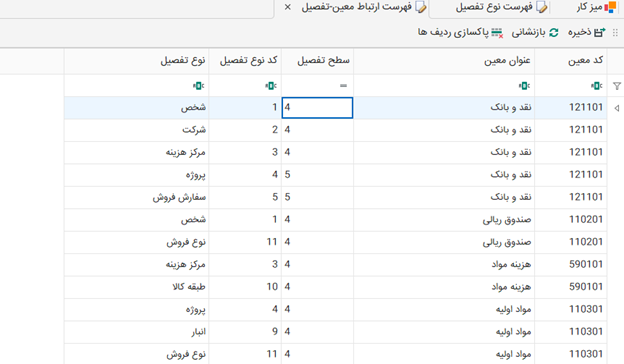
Task: Click مرکز هزینه cell in نقد و بانک row
Action: 136,152
